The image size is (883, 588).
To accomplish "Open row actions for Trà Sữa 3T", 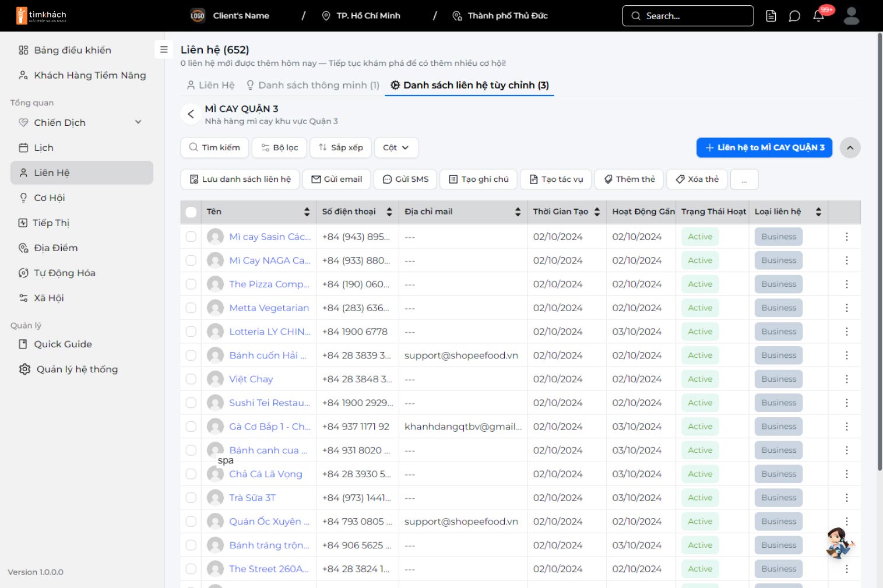I will (847, 498).
